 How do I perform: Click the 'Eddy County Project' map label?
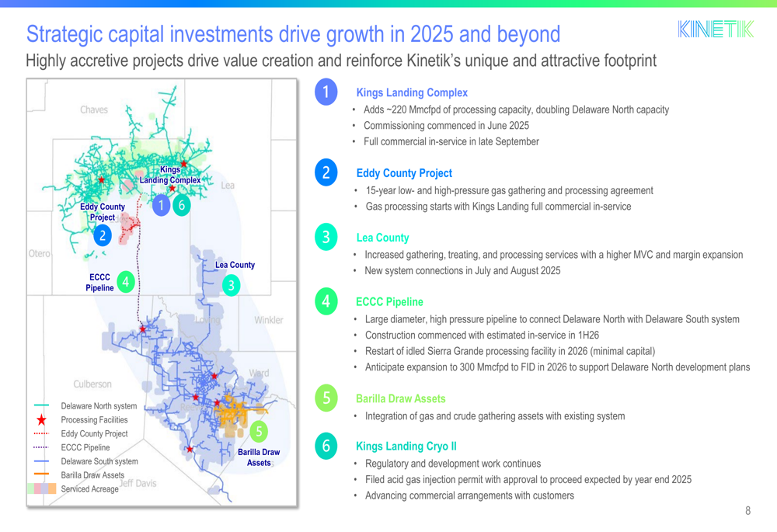pos(103,212)
